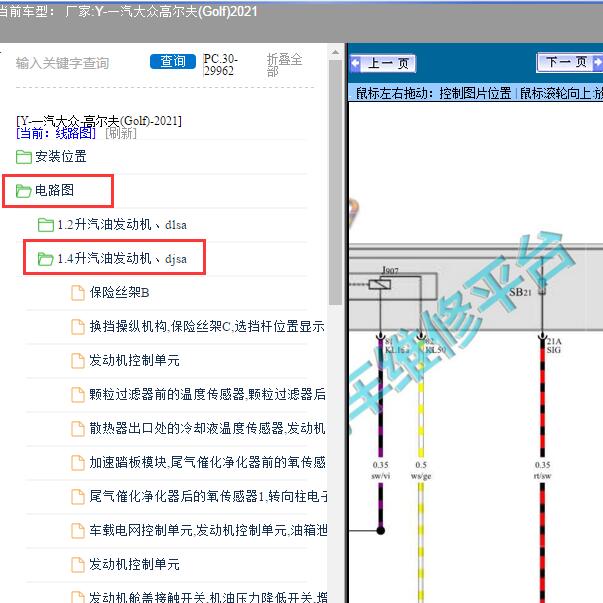
Task: Click the 查询 search button
Action: [173, 62]
